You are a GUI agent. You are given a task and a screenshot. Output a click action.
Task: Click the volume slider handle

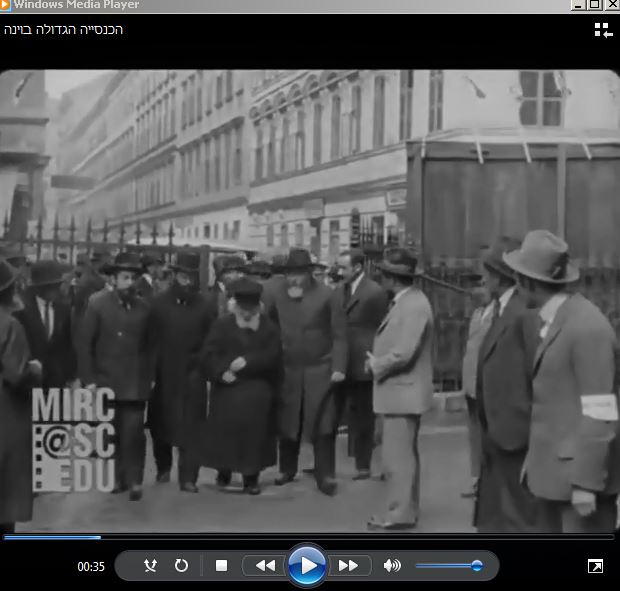tap(477, 566)
